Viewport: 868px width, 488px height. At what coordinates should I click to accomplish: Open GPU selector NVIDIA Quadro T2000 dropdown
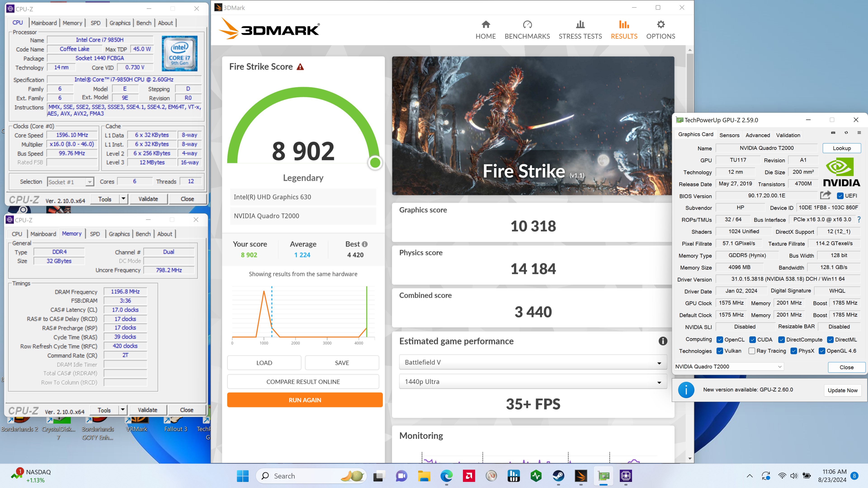pos(729,366)
